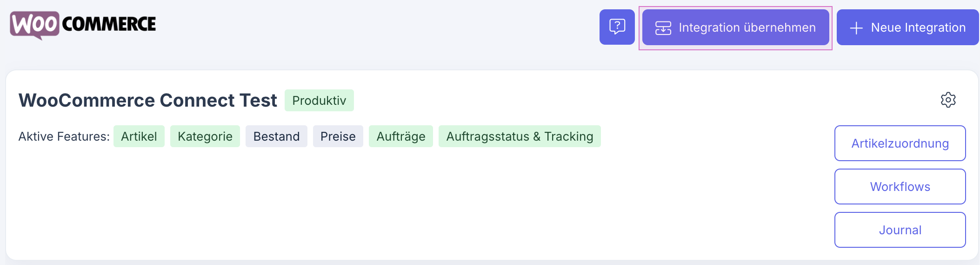Screen dimensions: 980x265
Task: Click the Aktive Features label
Action: [x=64, y=136]
